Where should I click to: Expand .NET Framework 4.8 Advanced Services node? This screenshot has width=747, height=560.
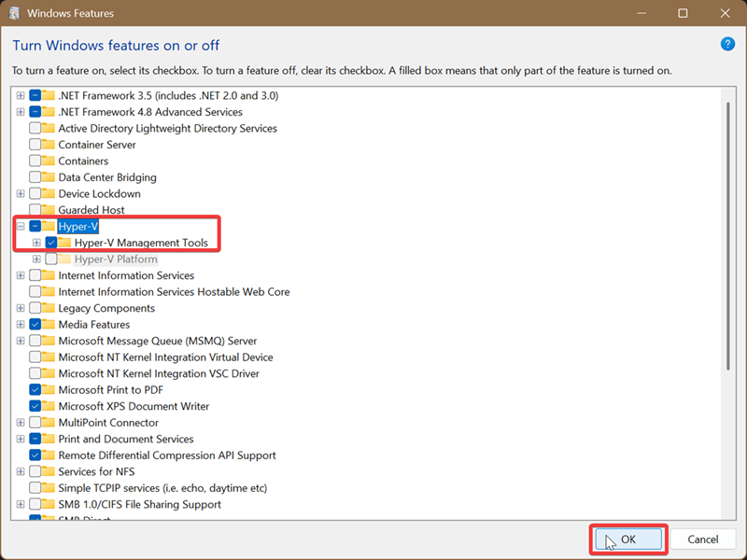[x=21, y=112]
